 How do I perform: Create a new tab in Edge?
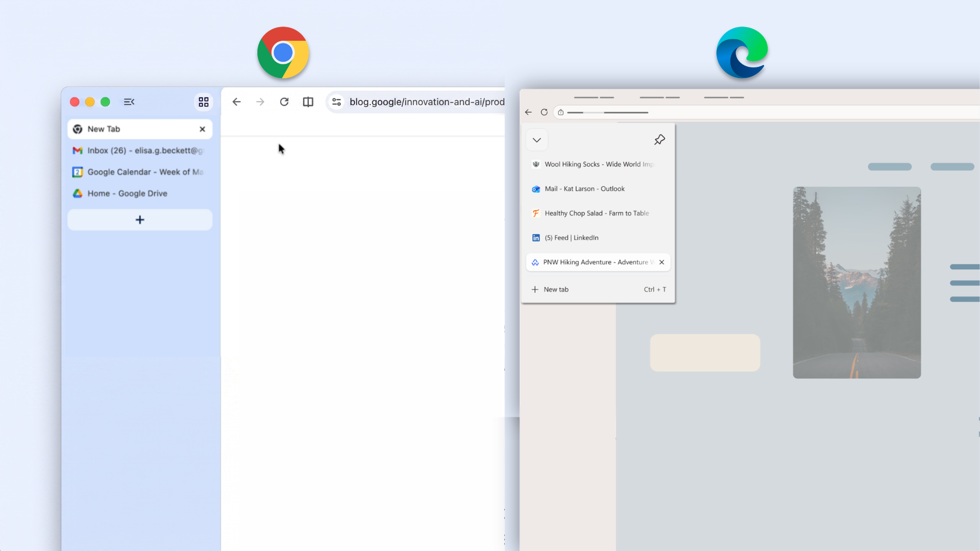(x=556, y=289)
